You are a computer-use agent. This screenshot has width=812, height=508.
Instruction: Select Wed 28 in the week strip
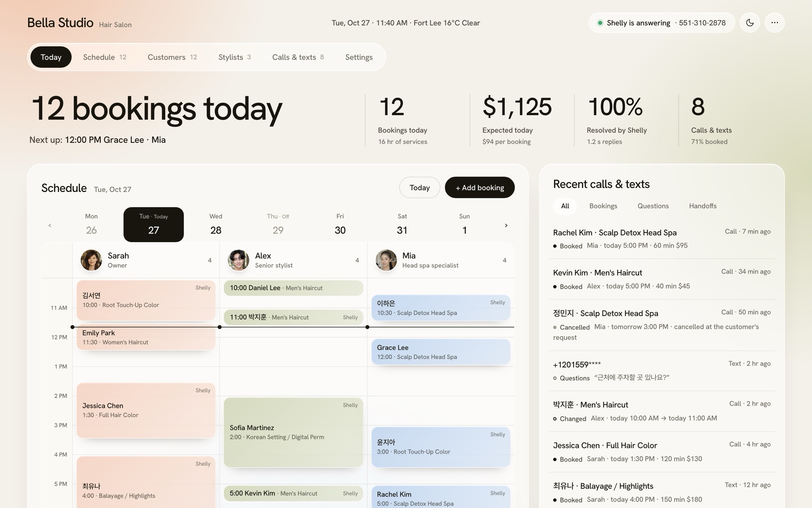pyautogui.click(x=216, y=225)
